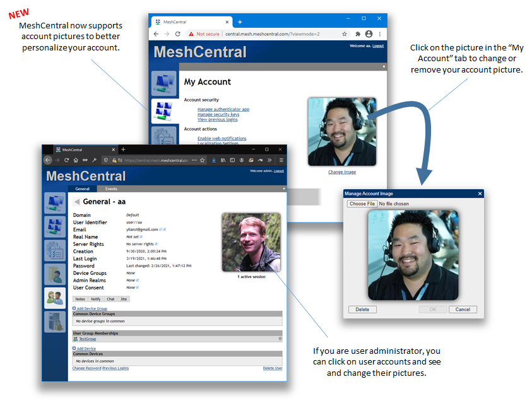
Task: Open Chrome profile avatar icon
Action: click(369, 34)
